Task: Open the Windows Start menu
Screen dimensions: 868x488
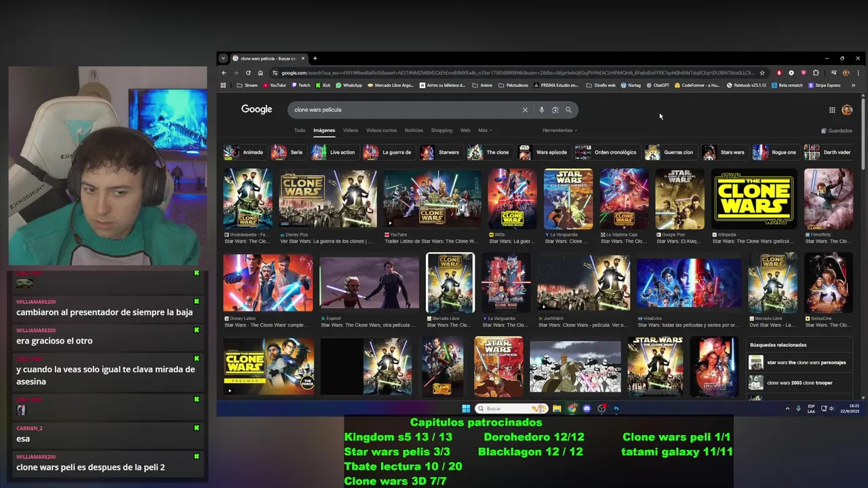Action: 466,409
